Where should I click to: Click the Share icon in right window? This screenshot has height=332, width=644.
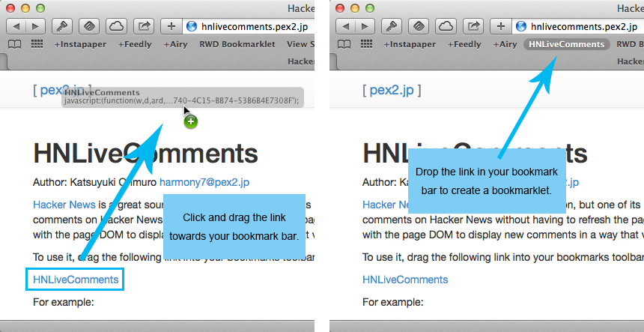click(x=473, y=26)
